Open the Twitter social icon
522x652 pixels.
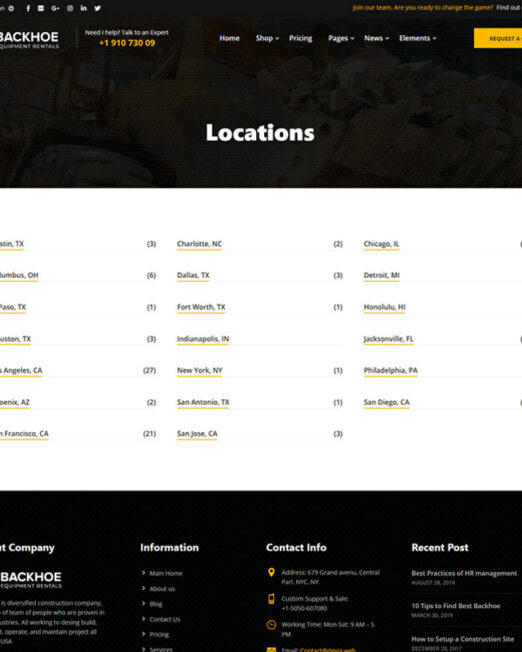click(x=97, y=8)
